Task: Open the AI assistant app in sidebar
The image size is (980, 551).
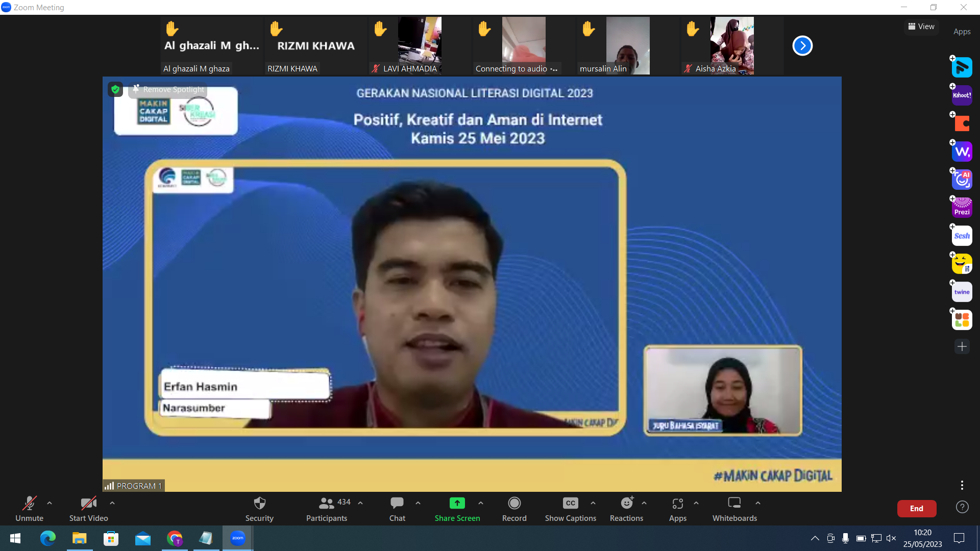Action: [x=962, y=180]
